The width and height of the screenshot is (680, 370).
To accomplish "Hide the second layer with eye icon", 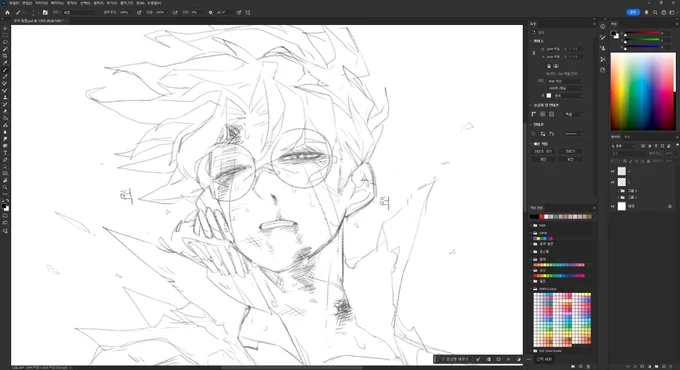I will [x=613, y=182].
